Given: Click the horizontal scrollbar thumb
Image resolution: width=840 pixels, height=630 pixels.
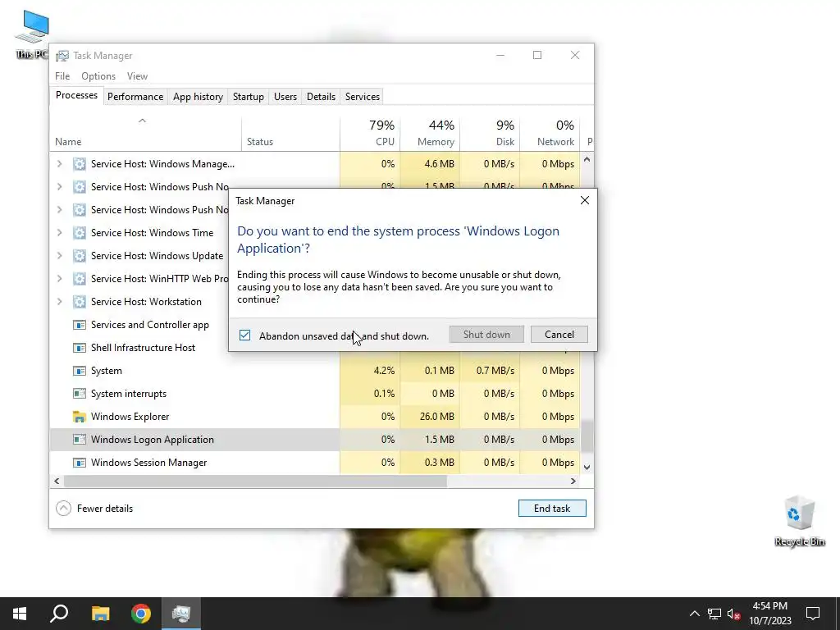Looking at the screenshot, I should [255, 481].
